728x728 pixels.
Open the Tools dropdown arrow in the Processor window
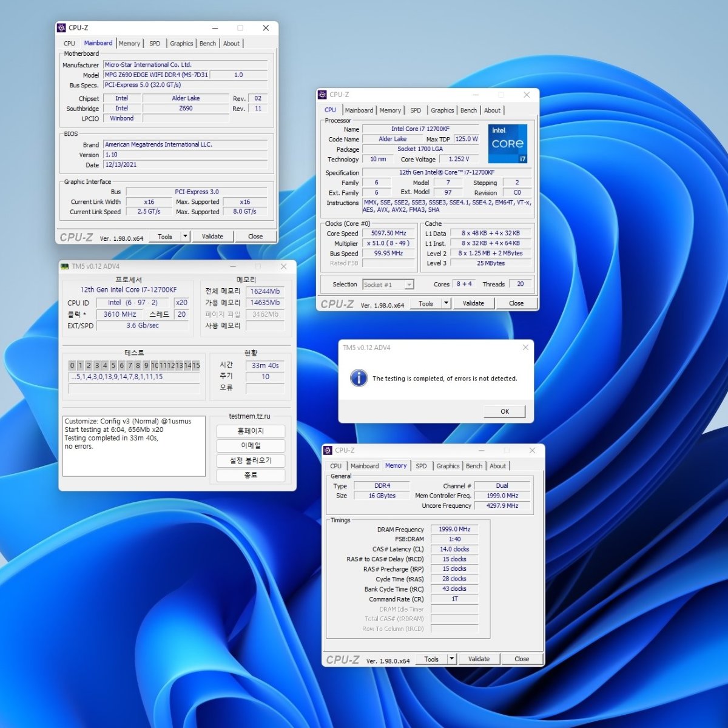point(447,303)
